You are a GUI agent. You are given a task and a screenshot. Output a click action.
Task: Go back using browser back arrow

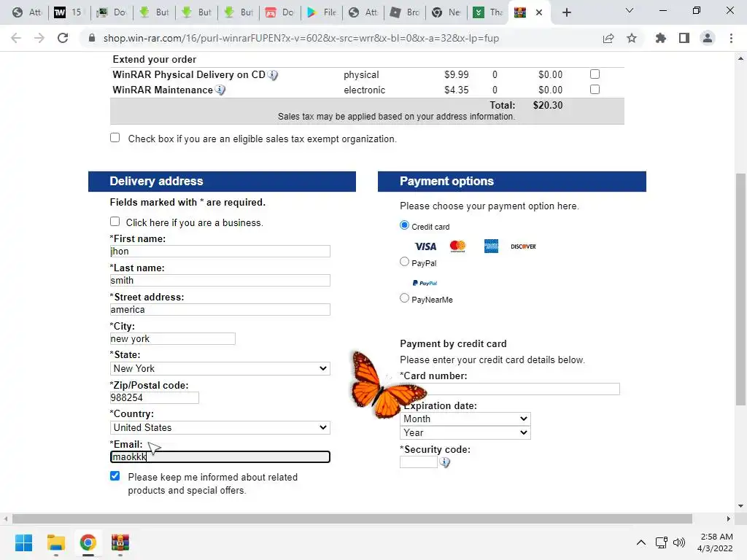tap(16, 38)
